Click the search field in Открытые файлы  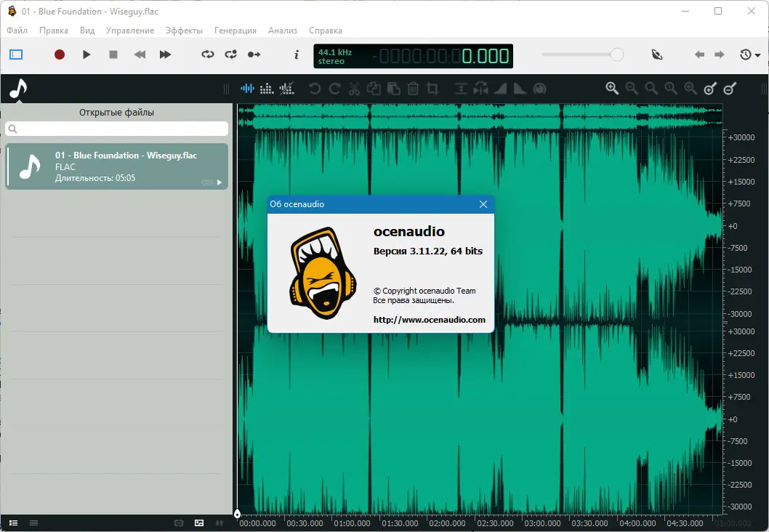(116, 129)
